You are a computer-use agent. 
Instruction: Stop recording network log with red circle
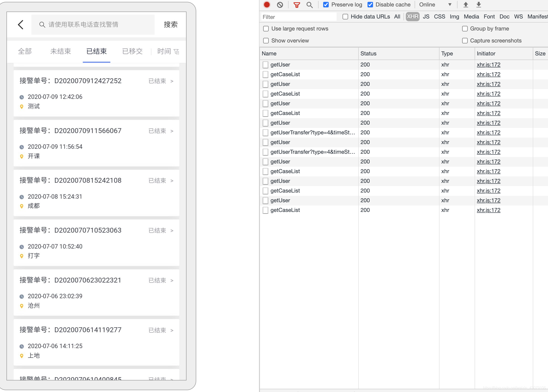tap(267, 5)
